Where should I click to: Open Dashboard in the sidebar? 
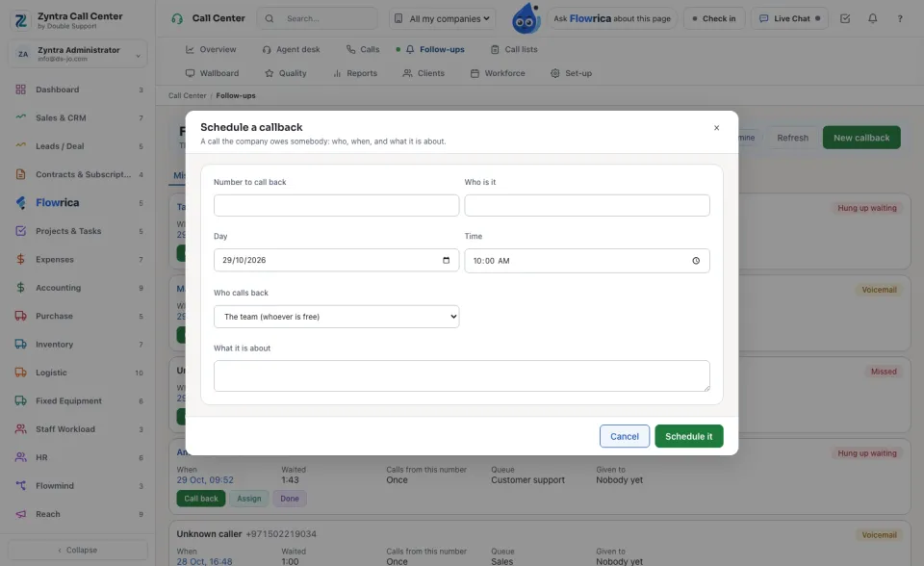point(78,90)
